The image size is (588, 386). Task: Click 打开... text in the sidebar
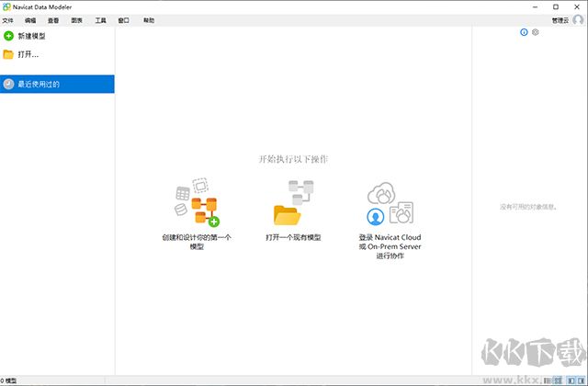[x=28, y=54]
